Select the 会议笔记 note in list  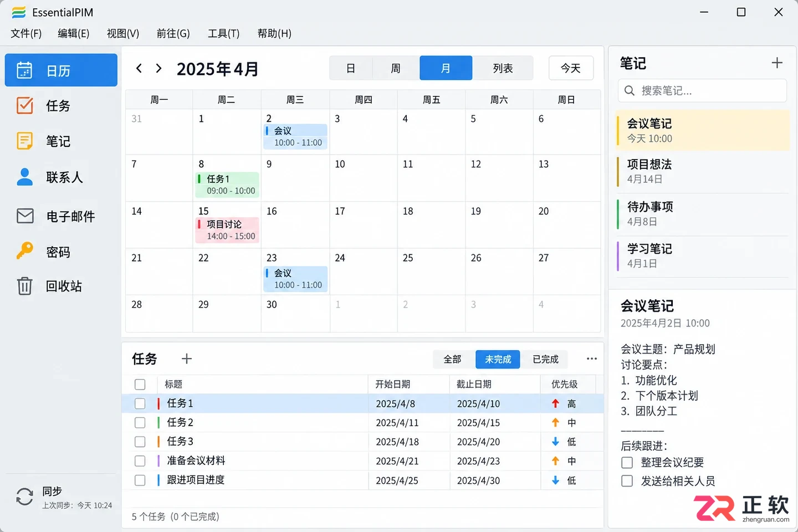click(703, 130)
